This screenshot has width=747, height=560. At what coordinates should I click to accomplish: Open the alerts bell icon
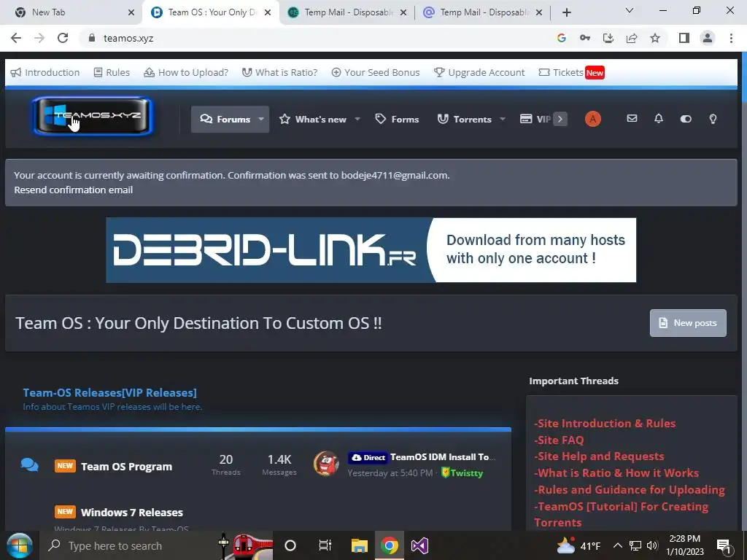[x=659, y=119]
